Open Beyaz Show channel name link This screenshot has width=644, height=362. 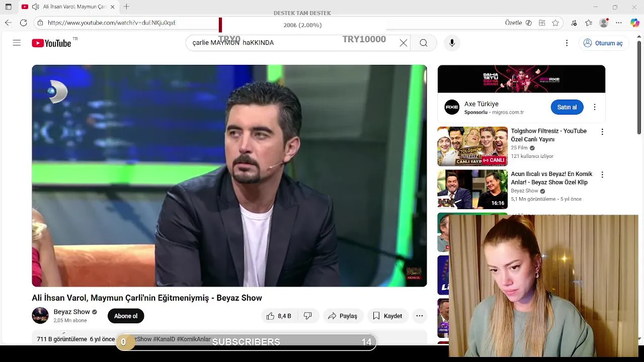click(72, 312)
